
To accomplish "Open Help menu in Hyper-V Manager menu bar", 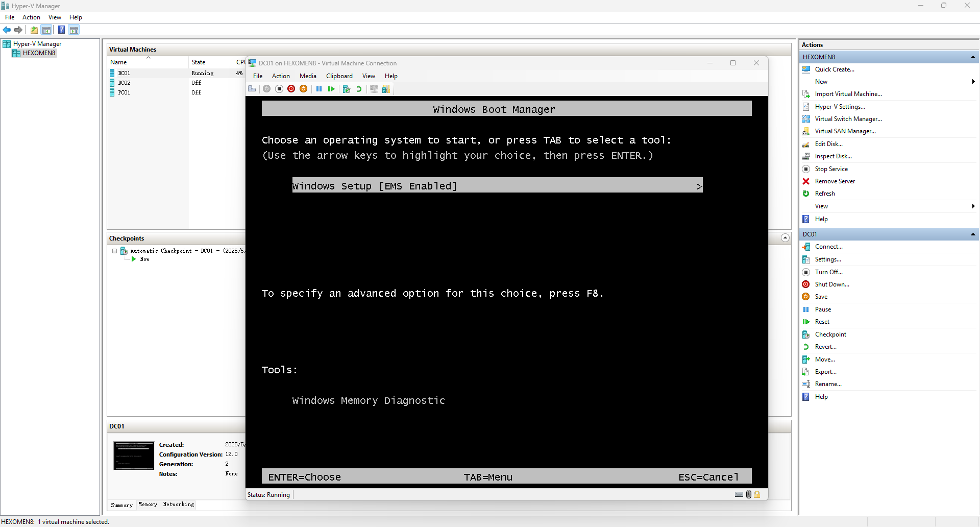I will click(x=76, y=17).
